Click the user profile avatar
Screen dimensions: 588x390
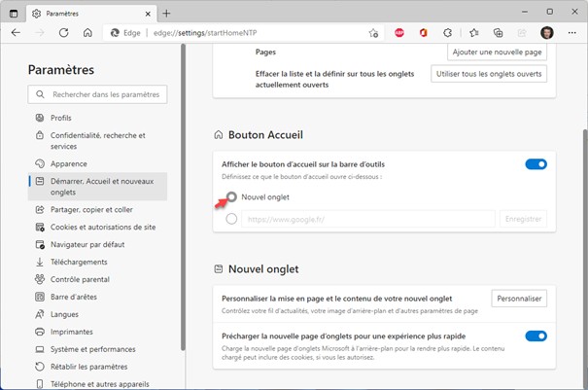[547, 33]
